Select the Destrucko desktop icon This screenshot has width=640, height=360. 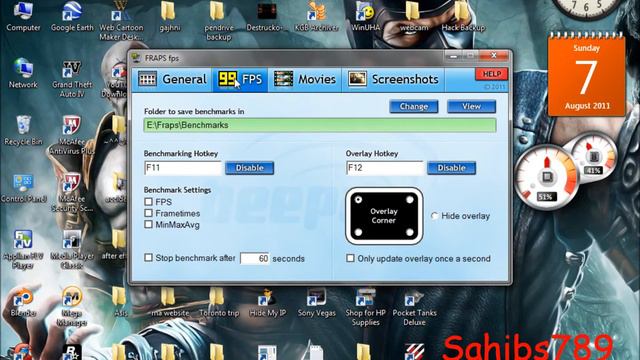[x=267, y=16]
